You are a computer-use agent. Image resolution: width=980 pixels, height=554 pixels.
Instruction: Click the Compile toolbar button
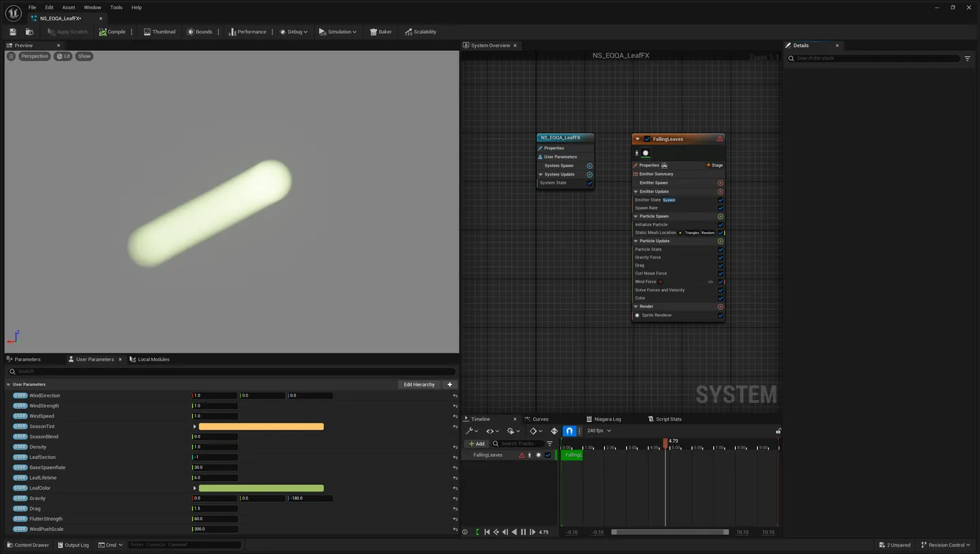[x=112, y=32]
